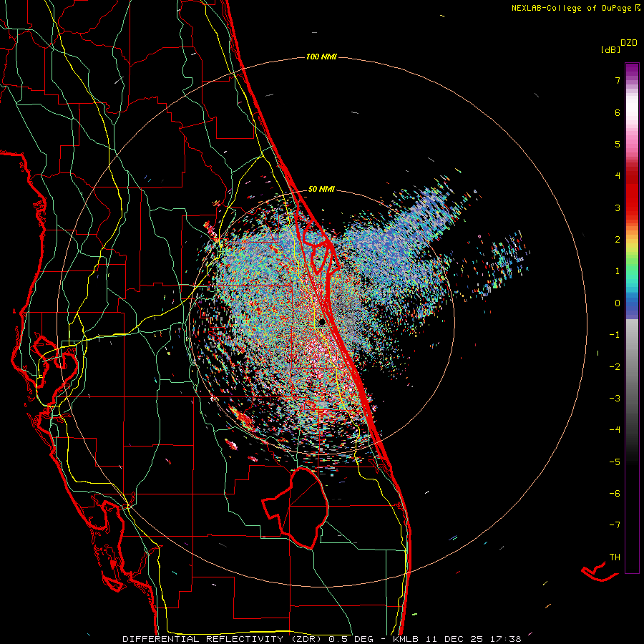Click the [dB] unit label

pyautogui.click(x=610, y=49)
